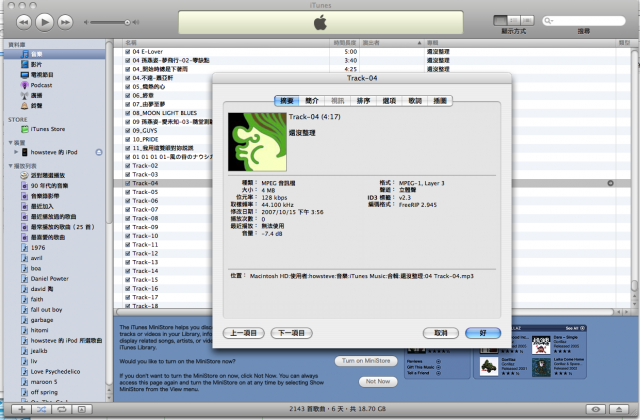Click the Turn on MiniStore button
This screenshot has height=420, width=640.
click(366, 361)
